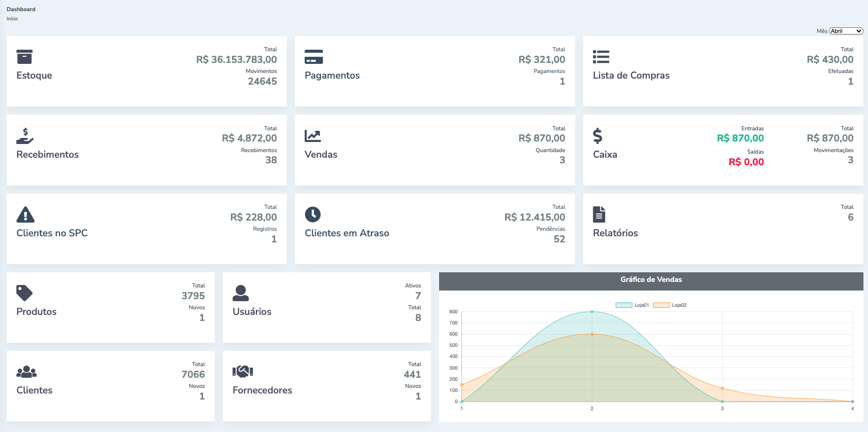Select the Vendas line chart icon
868x432 pixels.
[x=313, y=136]
